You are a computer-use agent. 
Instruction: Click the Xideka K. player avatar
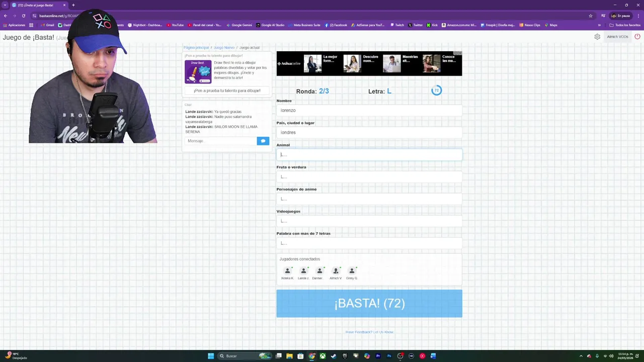[287, 271]
